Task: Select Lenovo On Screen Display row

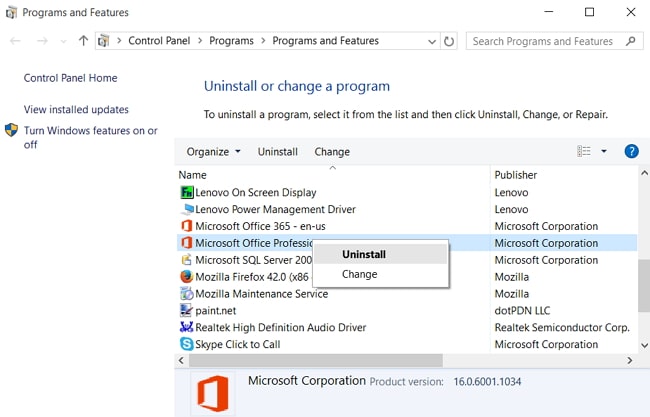Action: pos(407,192)
